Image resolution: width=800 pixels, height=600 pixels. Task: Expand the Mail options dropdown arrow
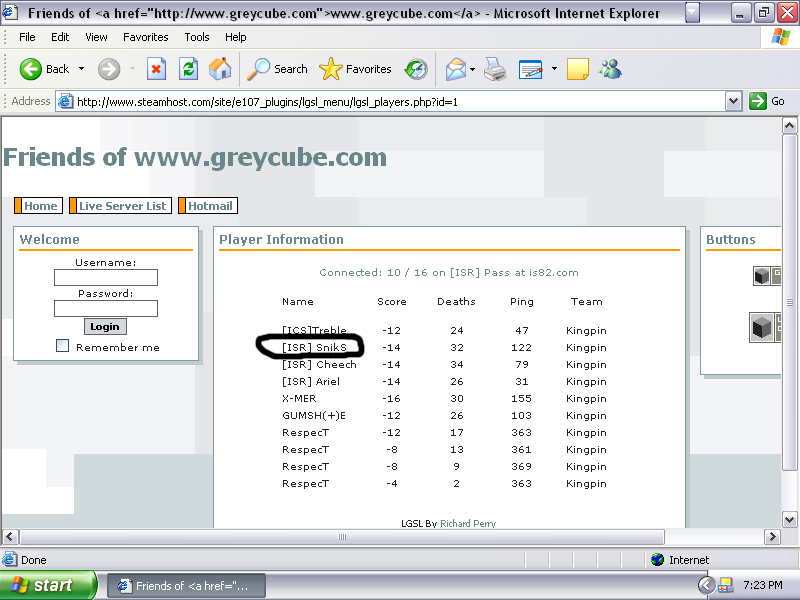tap(472, 69)
